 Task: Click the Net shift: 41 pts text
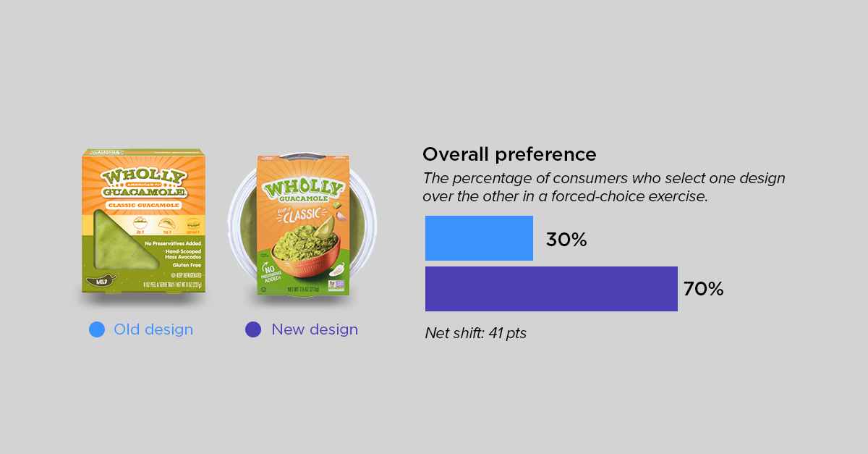476,334
